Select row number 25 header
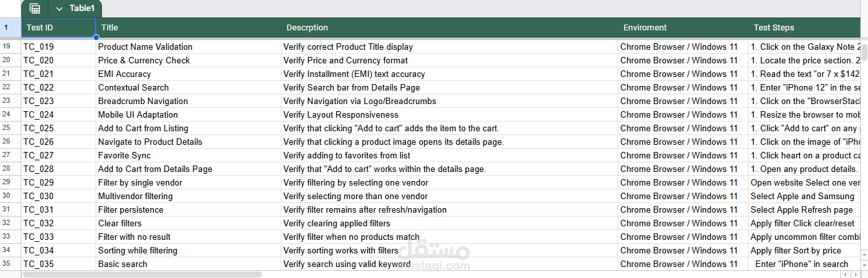Screen dimensions: 868x278 click(x=6, y=128)
